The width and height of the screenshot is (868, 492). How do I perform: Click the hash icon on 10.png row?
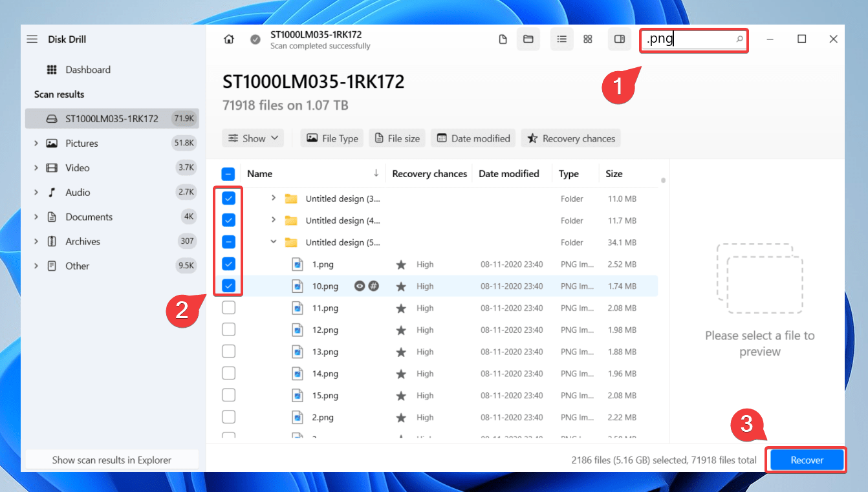coord(373,286)
